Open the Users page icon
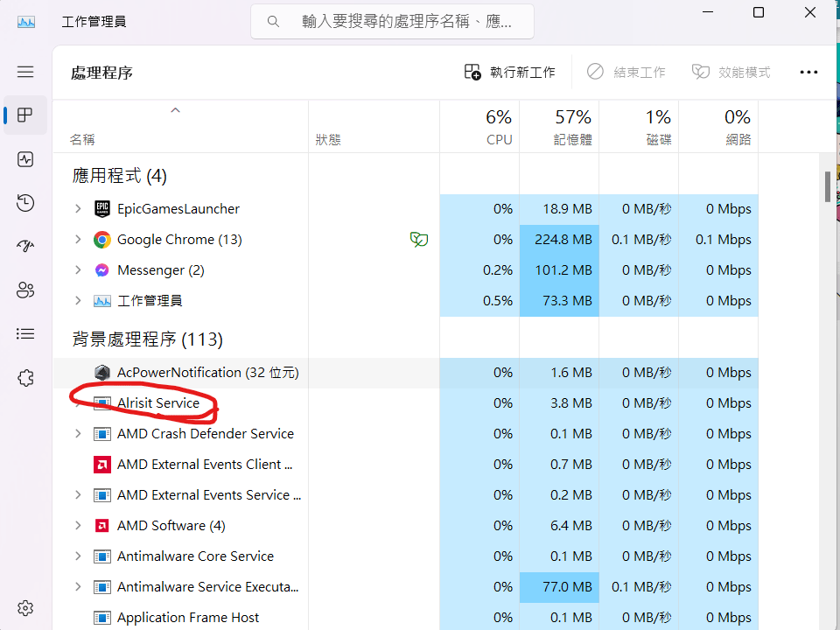Image resolution: width=840 pixels, height=630 pixels. pyautogui.click(x=25, y=290)
